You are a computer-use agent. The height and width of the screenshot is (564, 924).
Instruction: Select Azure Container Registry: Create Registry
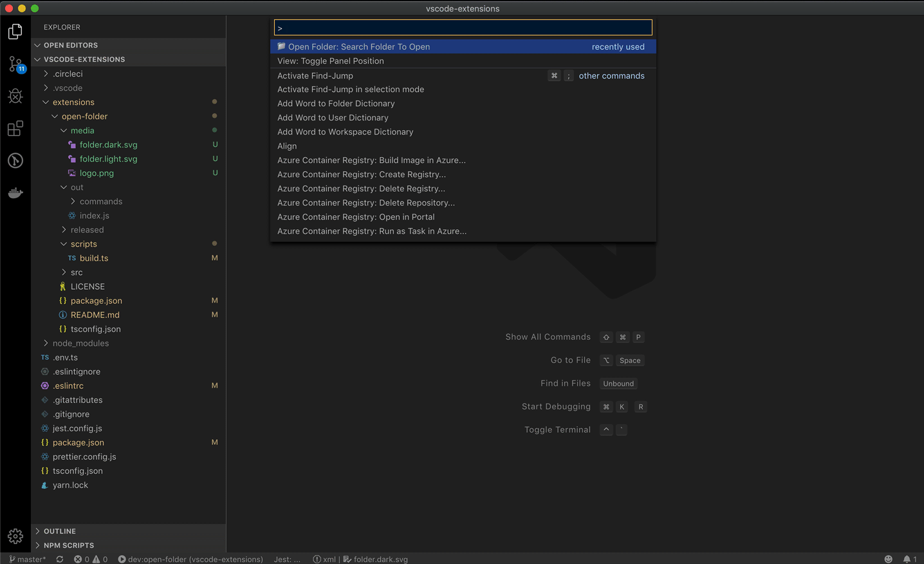coord(463,174)
